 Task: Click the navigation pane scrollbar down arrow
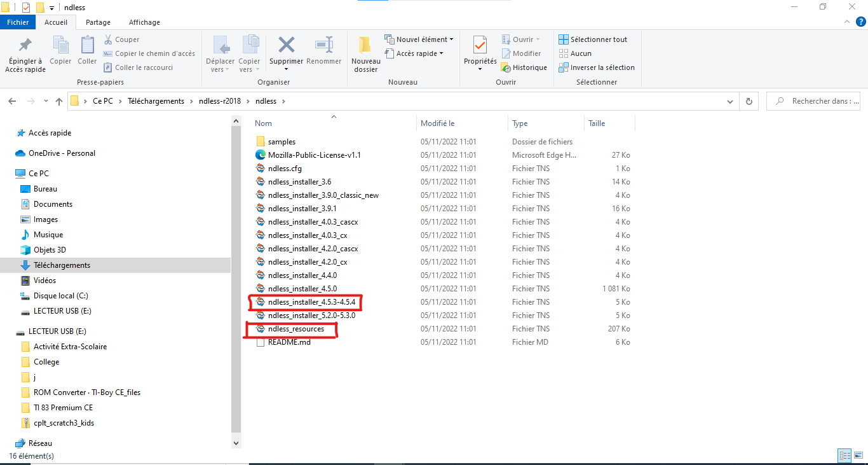236,443
